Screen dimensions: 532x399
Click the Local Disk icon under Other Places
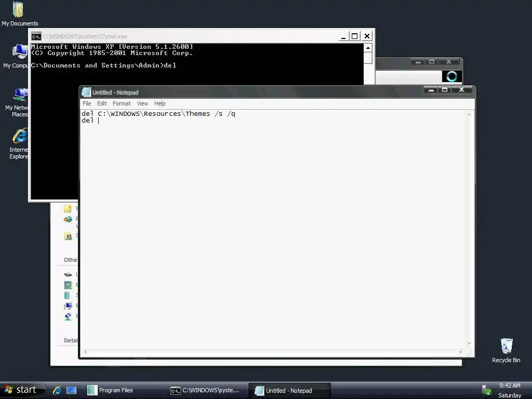tap(68, 274)
